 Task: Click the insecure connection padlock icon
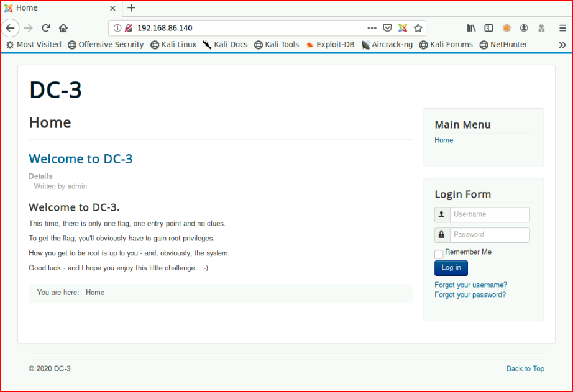point(129,28)
